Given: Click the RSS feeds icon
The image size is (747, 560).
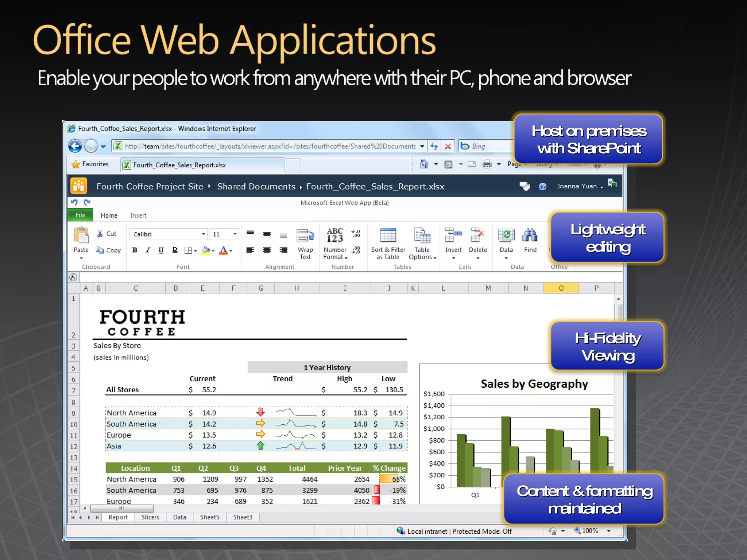Looking at the screenshot, I should (448, 164).
